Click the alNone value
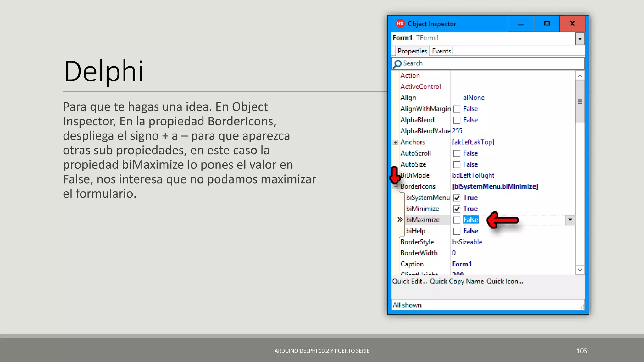Viewport: 644px width, 362px height. pyautogui.click(x=474, y=98)
